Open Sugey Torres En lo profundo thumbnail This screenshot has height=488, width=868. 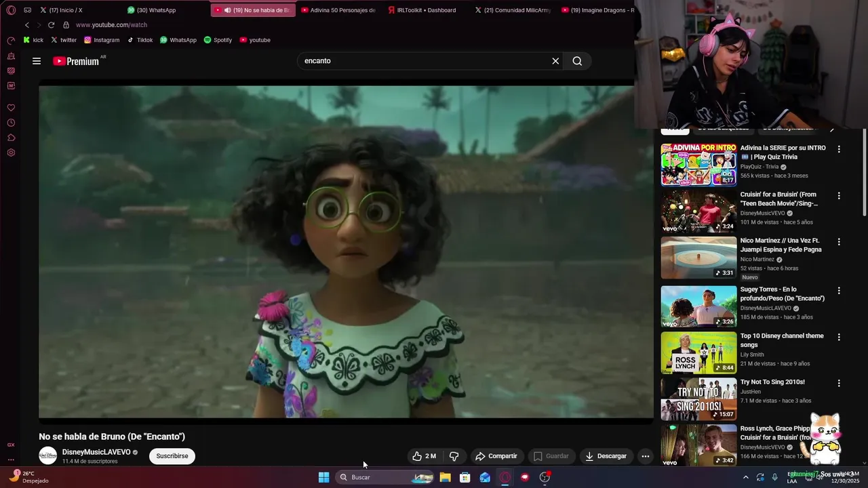pos(698,306)
